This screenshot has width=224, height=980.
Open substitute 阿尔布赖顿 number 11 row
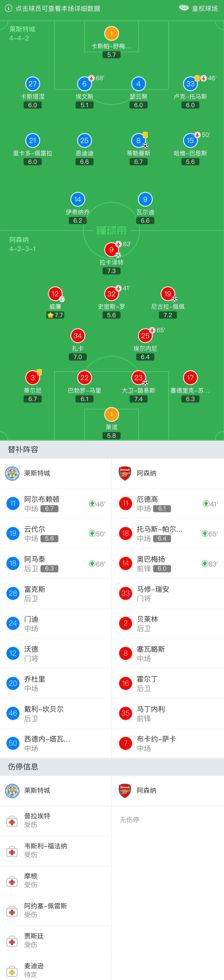click(56, 503)
